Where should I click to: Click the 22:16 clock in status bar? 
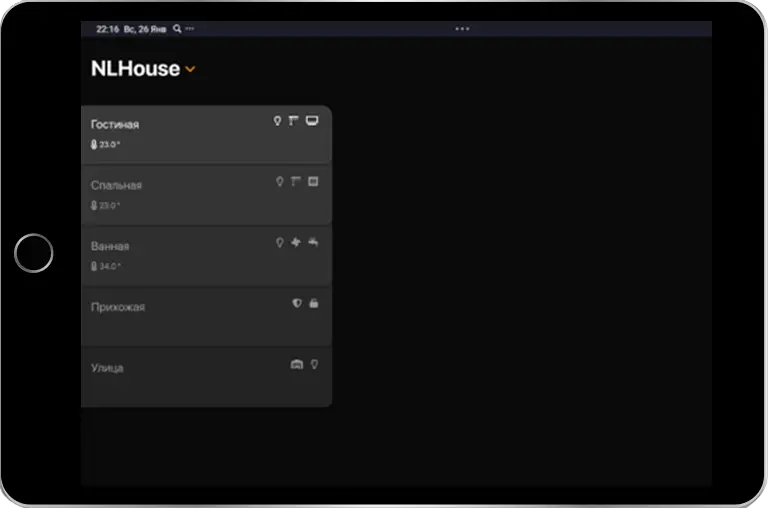click(107, 29)
